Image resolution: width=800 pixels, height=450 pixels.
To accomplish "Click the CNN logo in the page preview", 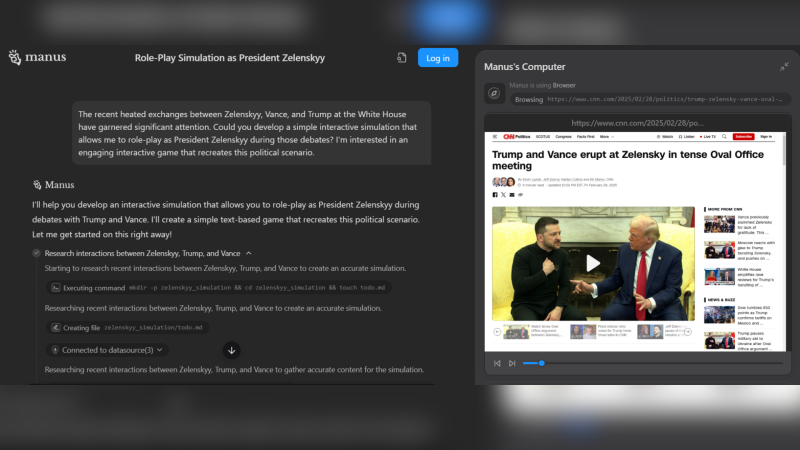I will click(509, 137).
